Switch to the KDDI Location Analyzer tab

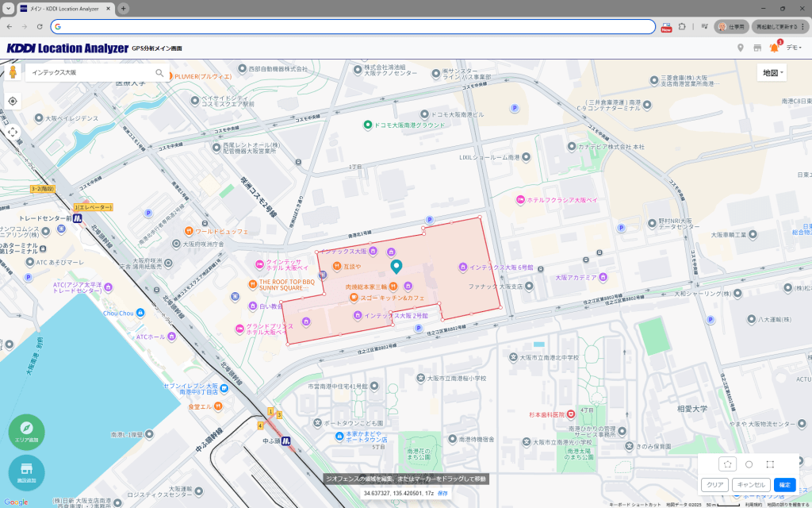62,8
